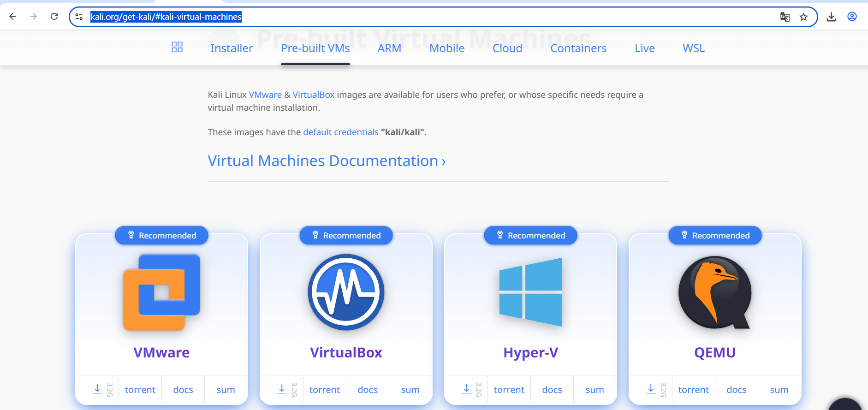Select the Pre-built VMs tab
Screen dimensions: 868x410
315,48
